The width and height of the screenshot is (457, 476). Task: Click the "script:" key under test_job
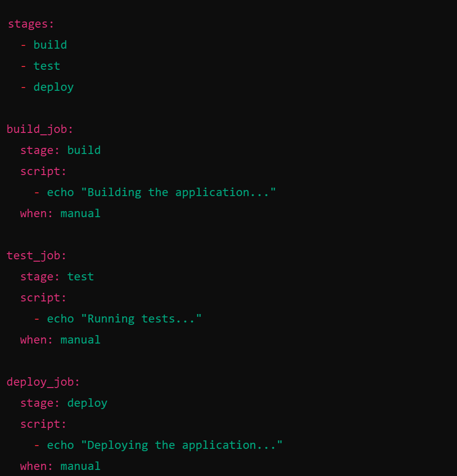pyautogui.click(x=44, y=298)
